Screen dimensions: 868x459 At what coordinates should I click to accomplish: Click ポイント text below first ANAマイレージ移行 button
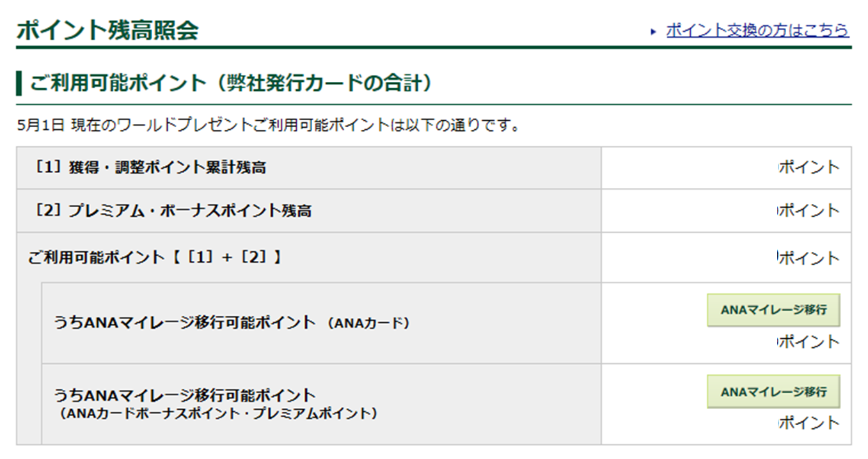pyautogui.click(x=808, y=341)
